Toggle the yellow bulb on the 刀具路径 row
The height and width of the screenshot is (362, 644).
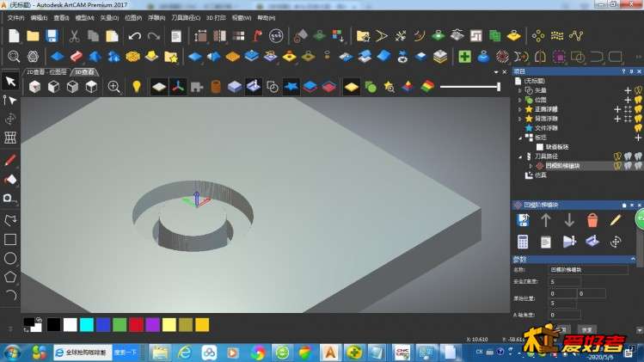click(617, 156)
